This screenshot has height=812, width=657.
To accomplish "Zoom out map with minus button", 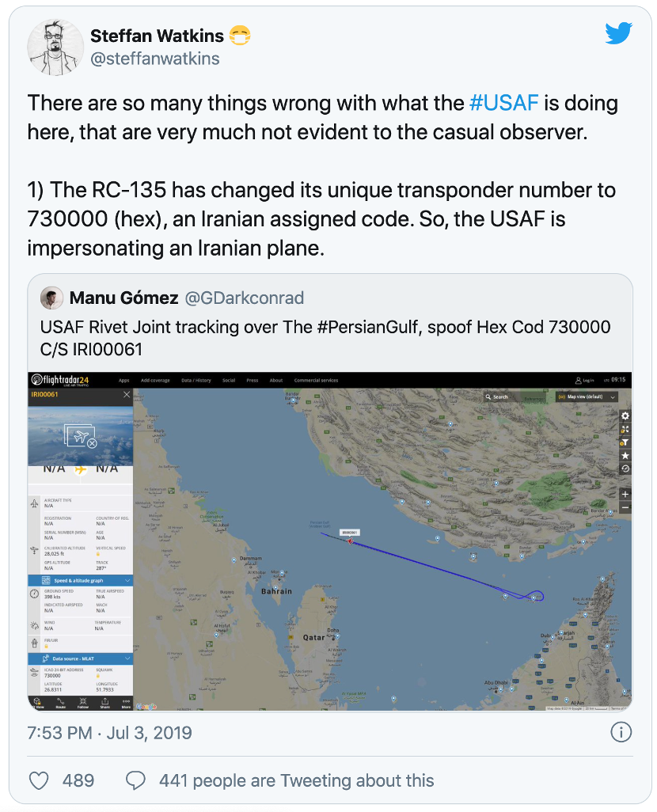I will pyautogui.click(x=625, y=507).
